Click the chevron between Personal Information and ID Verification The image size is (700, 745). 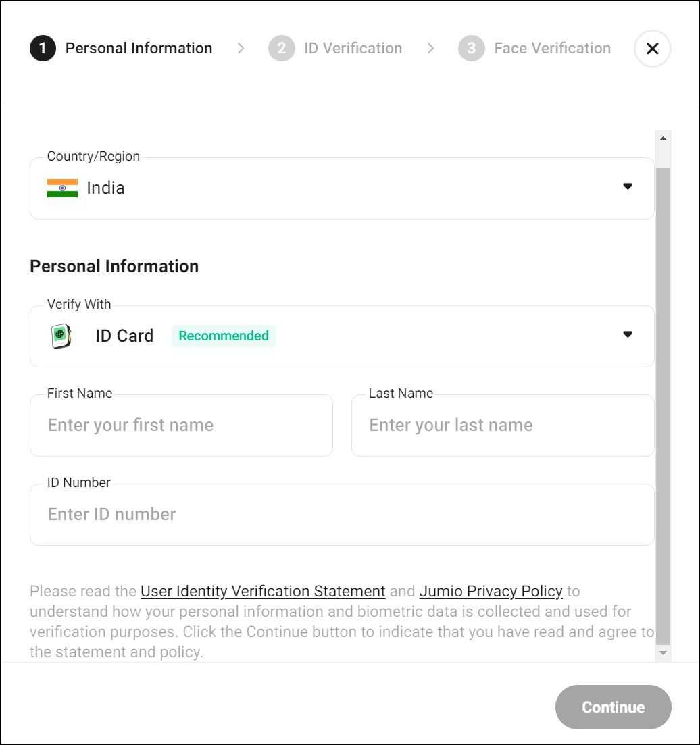tap(241, 48)
